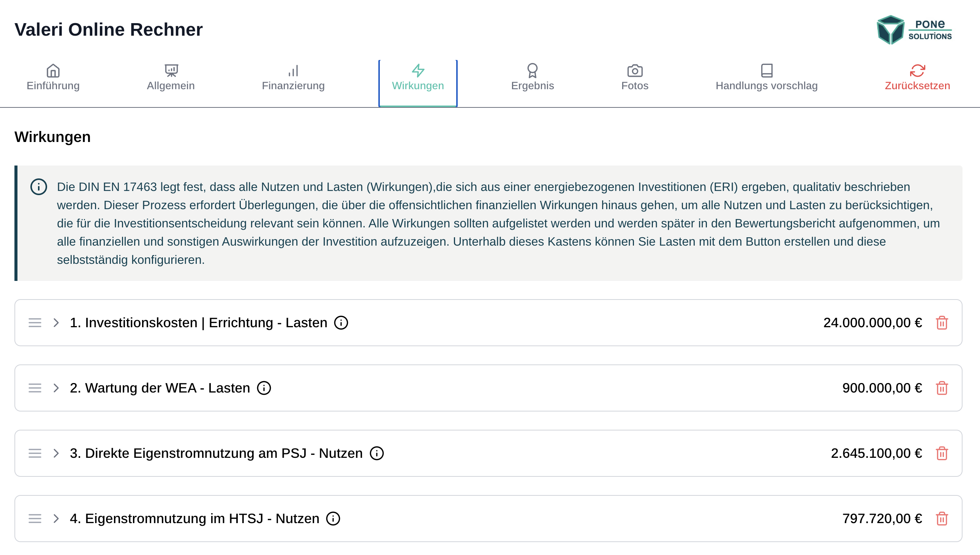980x555 pixels.
Task: Click the house icon above Einführung
Action: [x=53, y=71]
